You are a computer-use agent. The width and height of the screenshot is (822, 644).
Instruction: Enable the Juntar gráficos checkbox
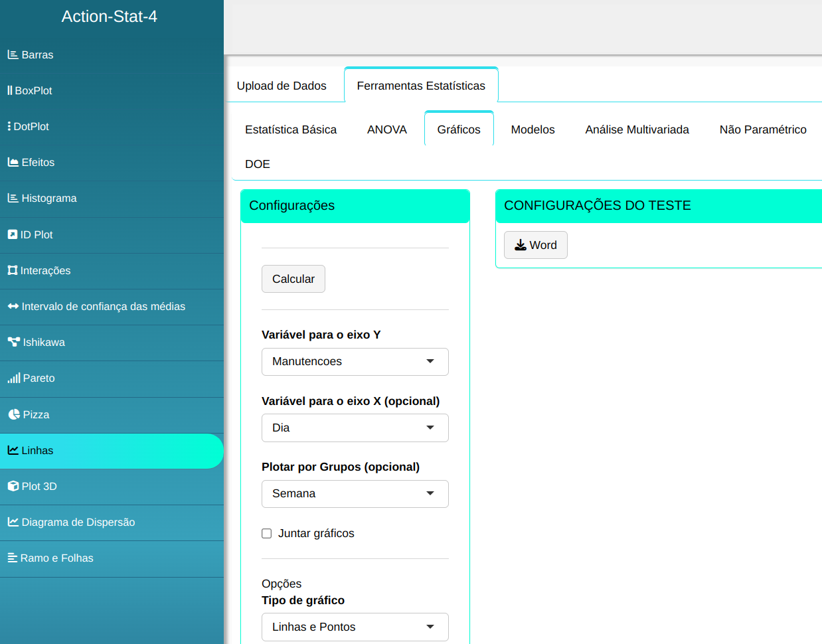[x=267, y=534]
